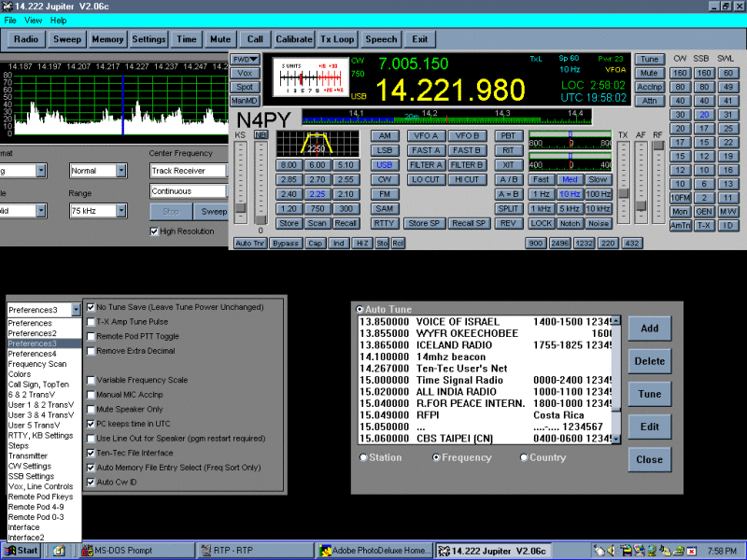Click the Notch button

point(570,223)
